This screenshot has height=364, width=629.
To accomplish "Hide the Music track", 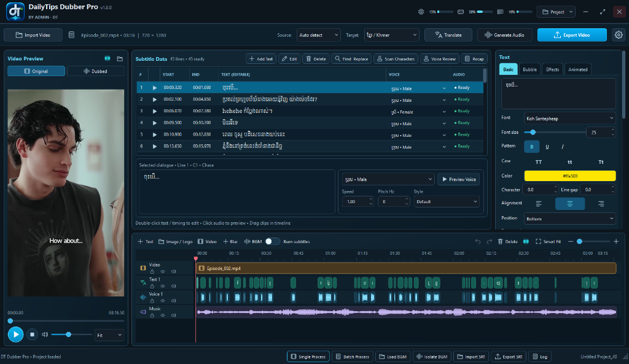I will [163, 316].
